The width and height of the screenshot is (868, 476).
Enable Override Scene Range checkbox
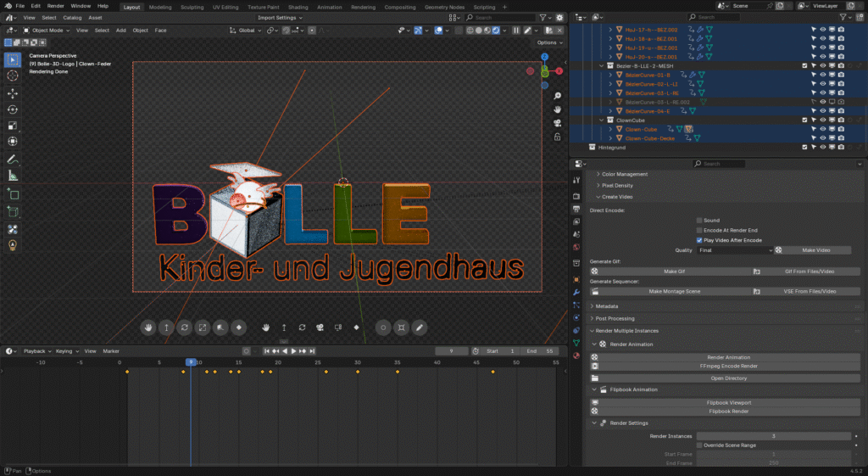[699, 445]
